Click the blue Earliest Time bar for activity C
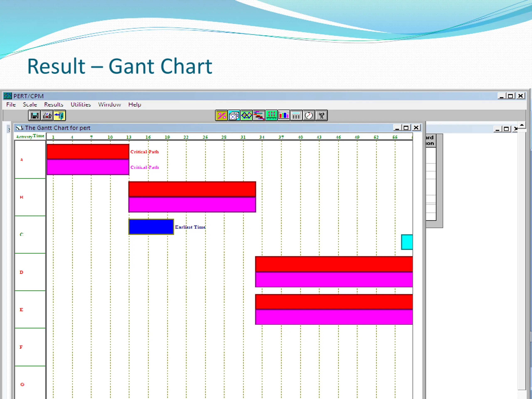 (151, 227)
